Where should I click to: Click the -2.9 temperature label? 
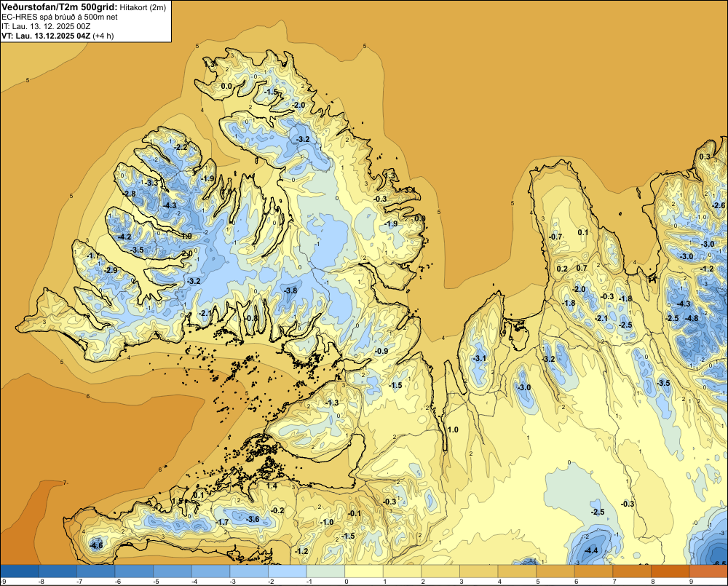111,270
